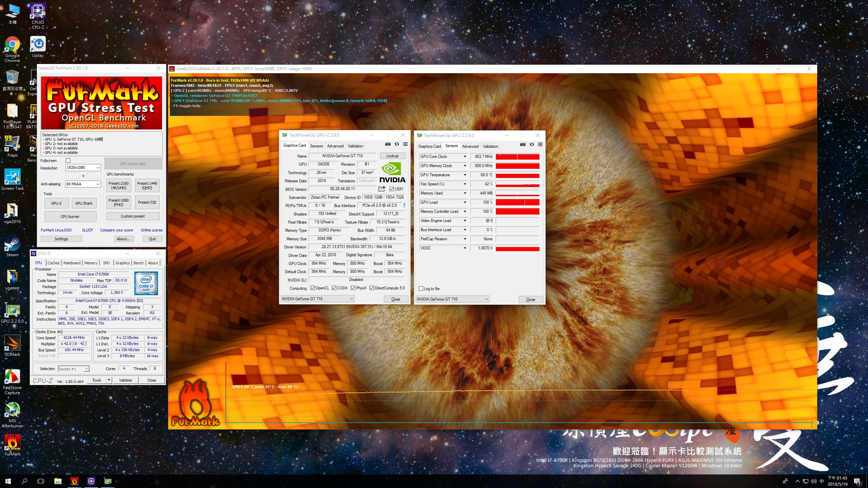Click volume icon in system tray
The image size is (868, 488).
pos(814,481)
